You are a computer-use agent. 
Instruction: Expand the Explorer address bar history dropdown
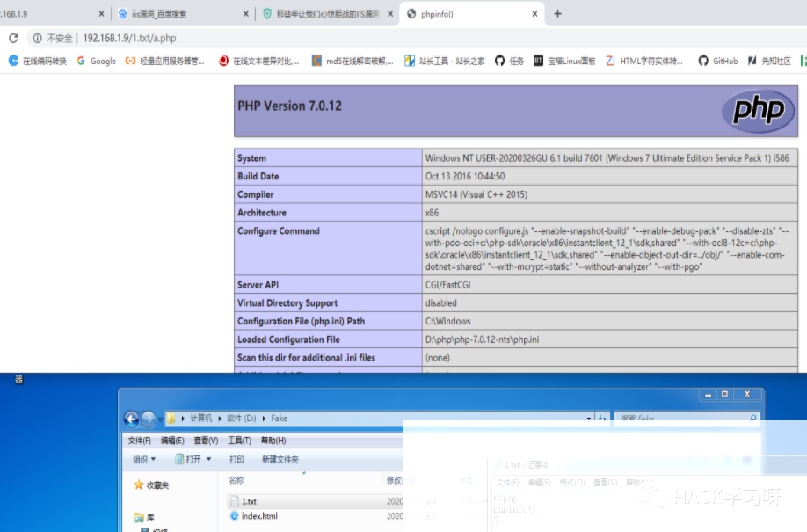click(589, 419)
